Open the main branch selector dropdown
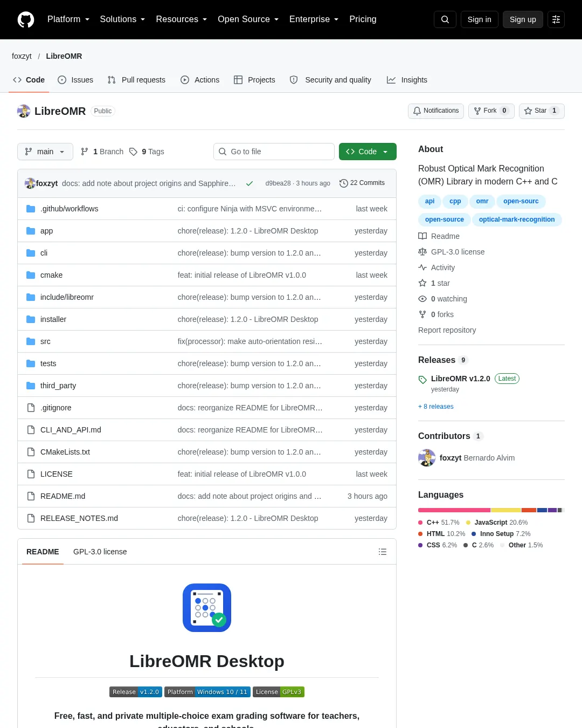Viewport: 582px width, 728px height. coord(45,152)
